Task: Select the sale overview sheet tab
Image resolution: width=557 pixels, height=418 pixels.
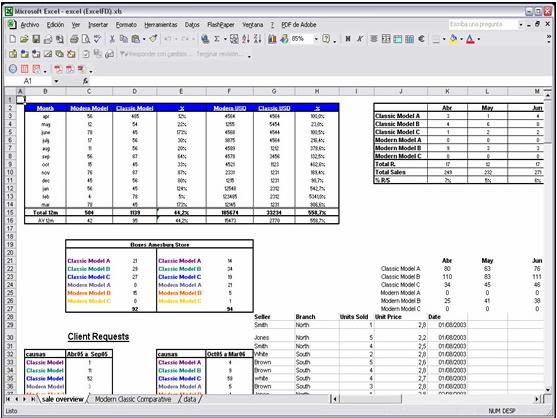Action: 63,399
